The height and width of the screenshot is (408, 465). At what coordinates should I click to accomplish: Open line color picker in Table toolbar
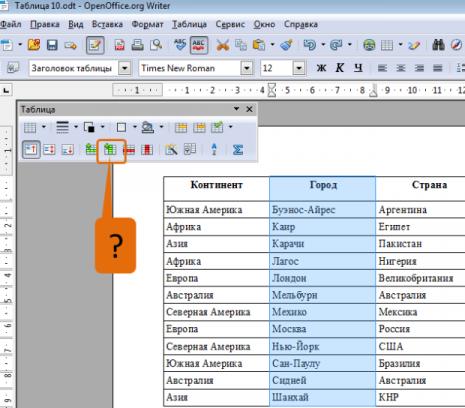tap(89, 127)
